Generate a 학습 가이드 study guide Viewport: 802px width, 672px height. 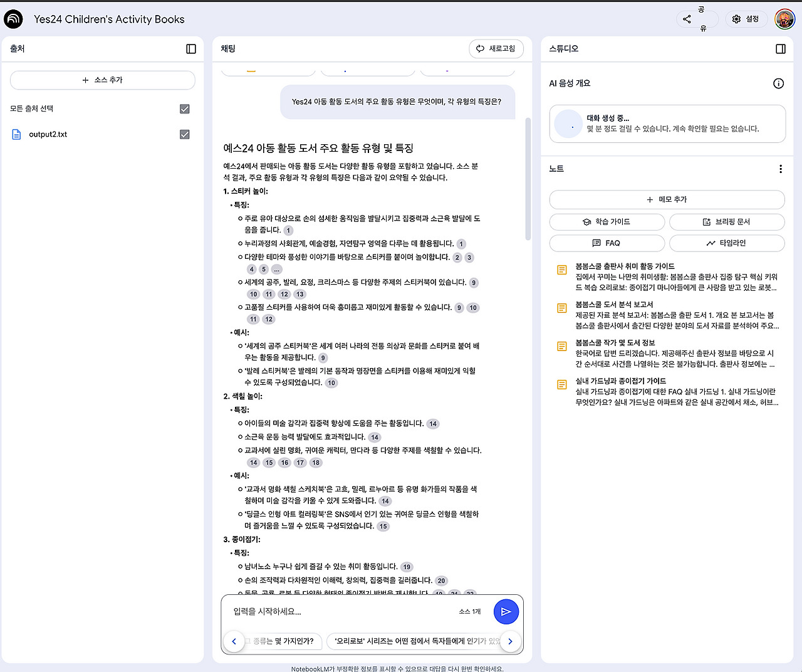point(607,221)
